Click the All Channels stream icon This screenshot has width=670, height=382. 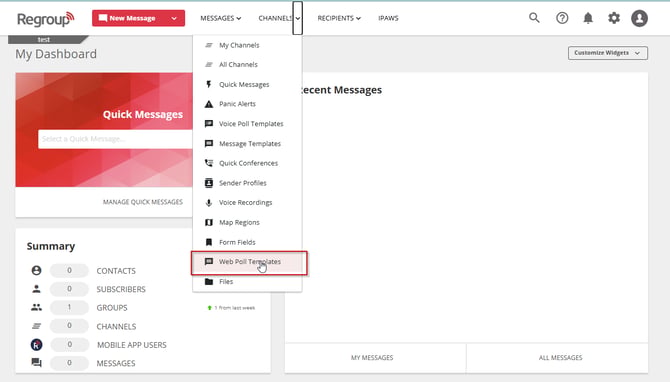pyautogui.click(x=209, y=65)
